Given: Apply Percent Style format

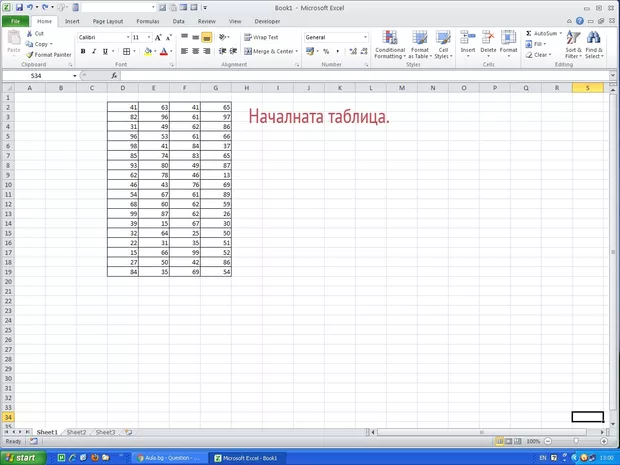Looking at the screenshot, I should point(326,51).
